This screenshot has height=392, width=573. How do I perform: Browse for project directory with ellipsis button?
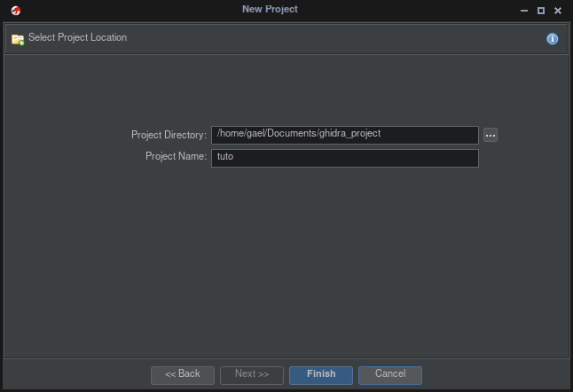point(491,135)
